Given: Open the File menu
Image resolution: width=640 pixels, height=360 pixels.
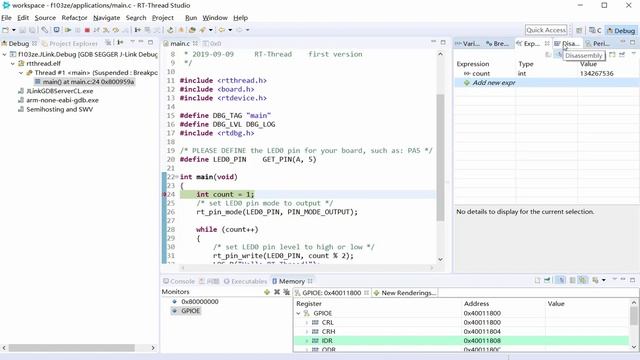Looking at the screenshot, I should pyautogui.click(x=6, y=18).
